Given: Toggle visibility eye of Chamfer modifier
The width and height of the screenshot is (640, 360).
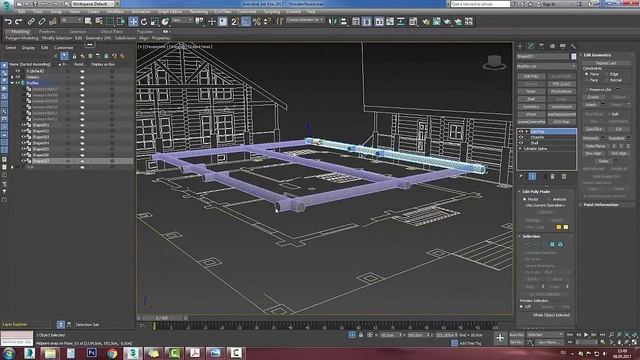Looking at the screenshot, I should [x=521, y=138].
